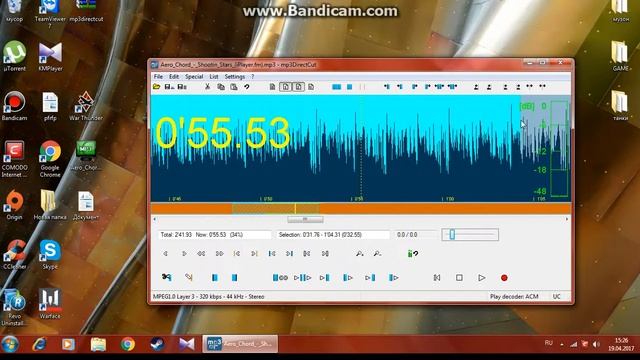Click the double-arrow fast-forward button
This screenshot has height=360, width=640.
click(x=219, y=253)
